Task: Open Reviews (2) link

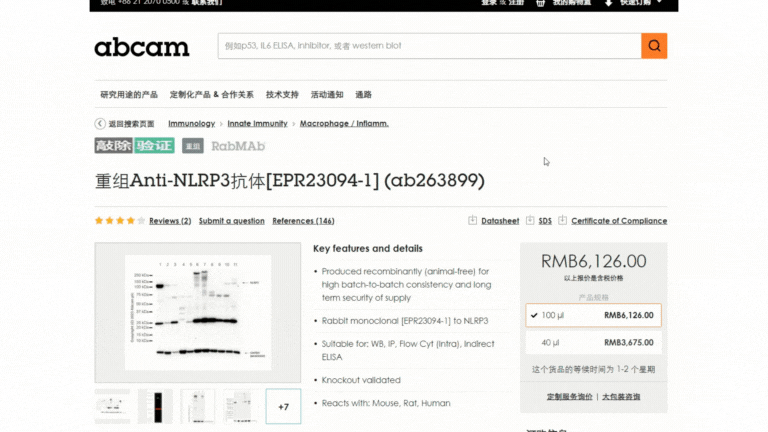Action: click(170, 221)
